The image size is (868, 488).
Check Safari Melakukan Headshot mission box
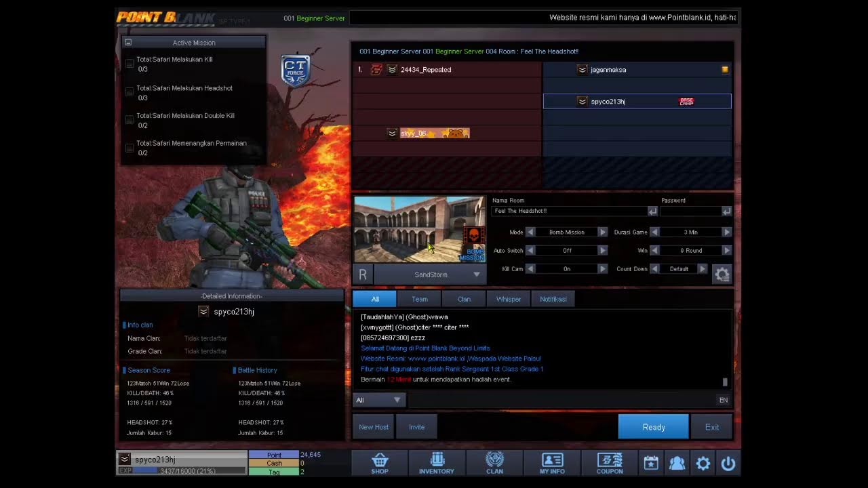tap(130, 92)
